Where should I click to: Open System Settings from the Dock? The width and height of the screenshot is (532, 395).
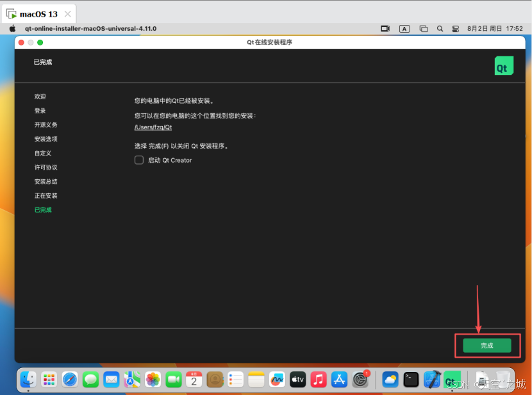(360, 380)
